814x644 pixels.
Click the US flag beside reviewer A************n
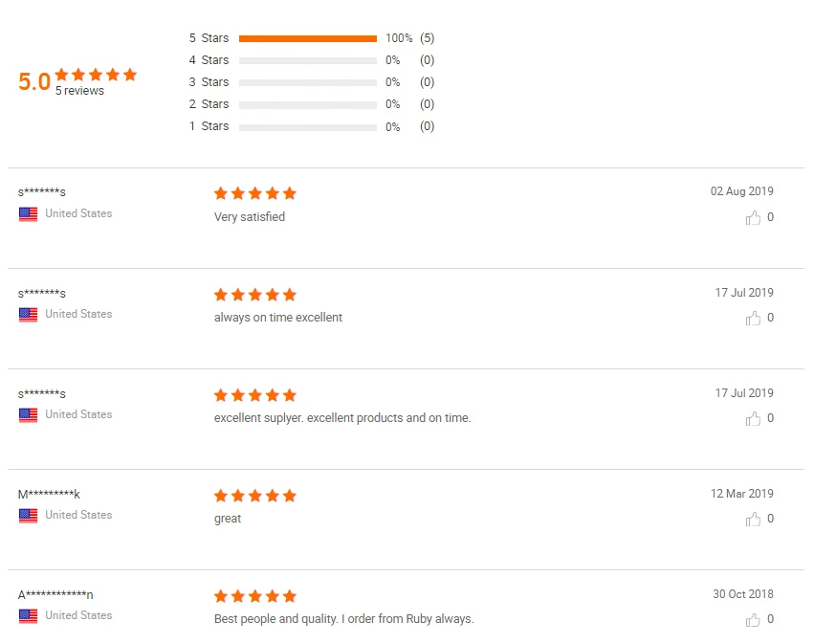[x=29, y=615]
